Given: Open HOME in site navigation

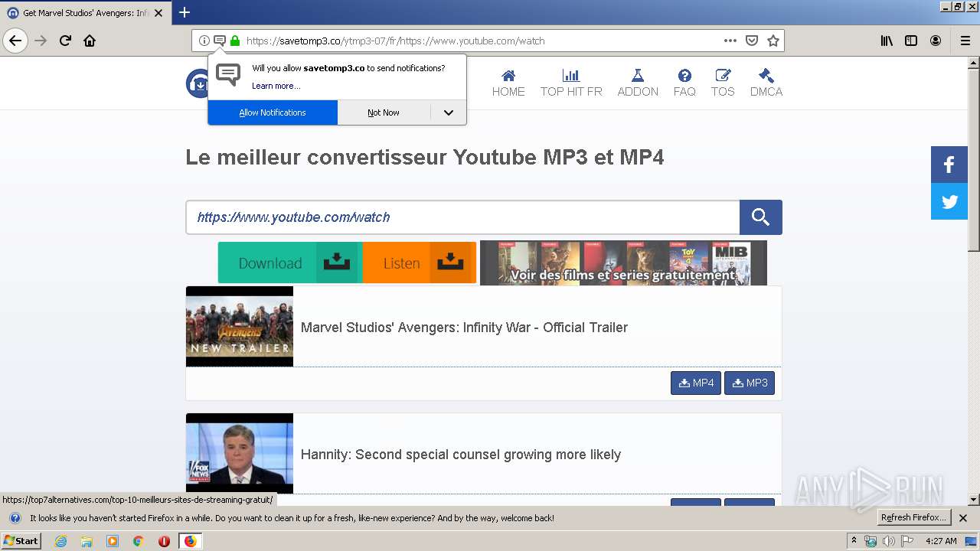Looking at the screenshot, I should 508,83.
